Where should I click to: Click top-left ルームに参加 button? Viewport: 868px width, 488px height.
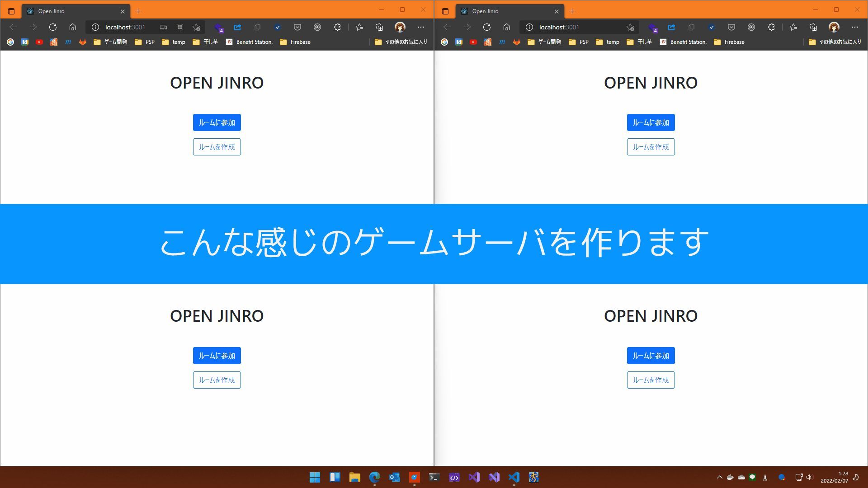pyautogui.click(x=217, y=122)
